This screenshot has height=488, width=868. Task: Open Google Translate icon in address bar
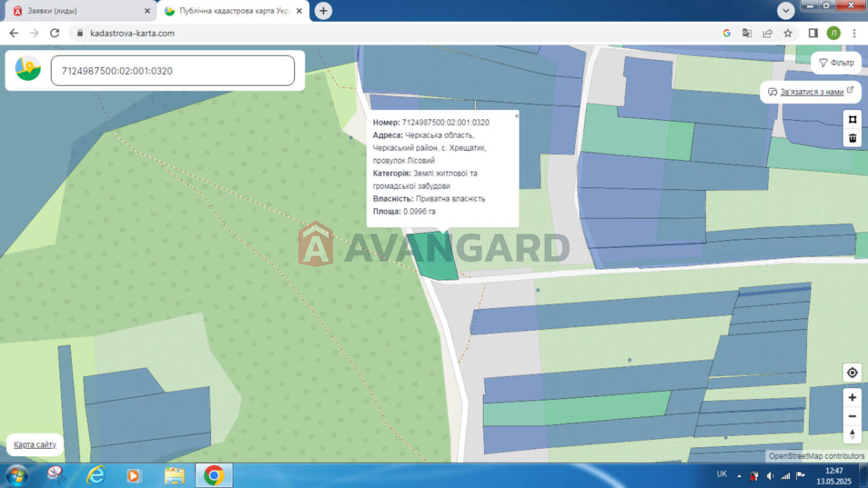[747, 33]
